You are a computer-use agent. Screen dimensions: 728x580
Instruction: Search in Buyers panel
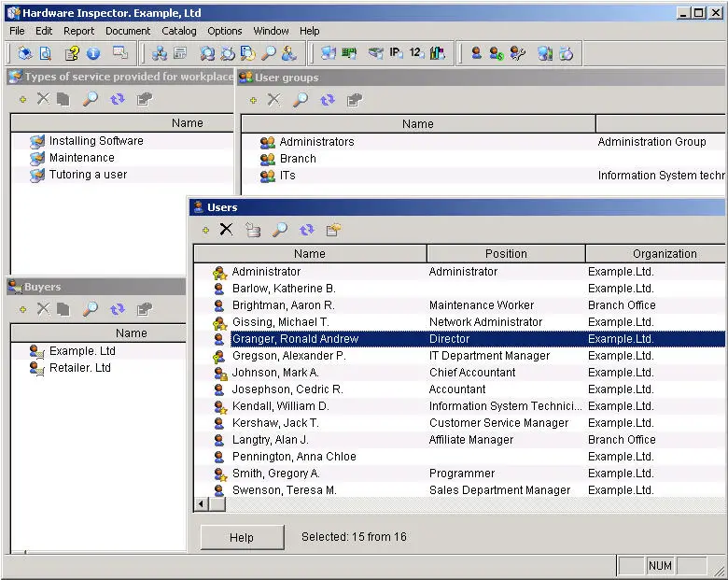click(91, 308)
